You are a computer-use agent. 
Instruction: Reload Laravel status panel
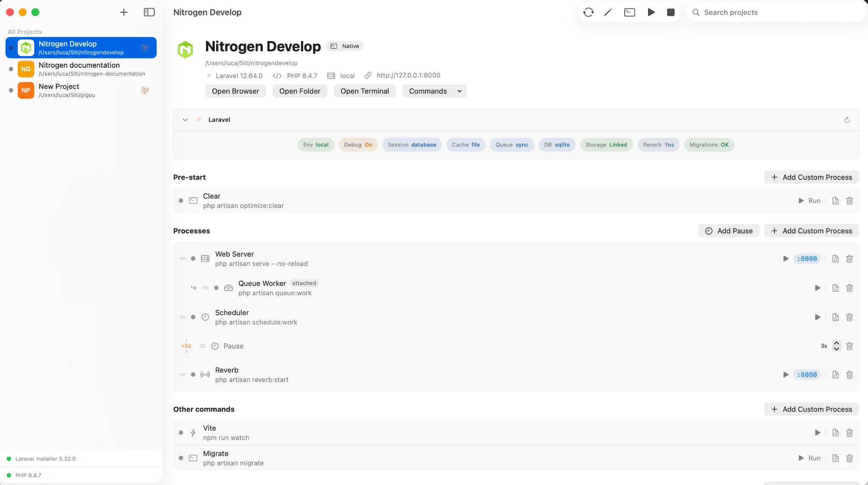coord(847,120)
